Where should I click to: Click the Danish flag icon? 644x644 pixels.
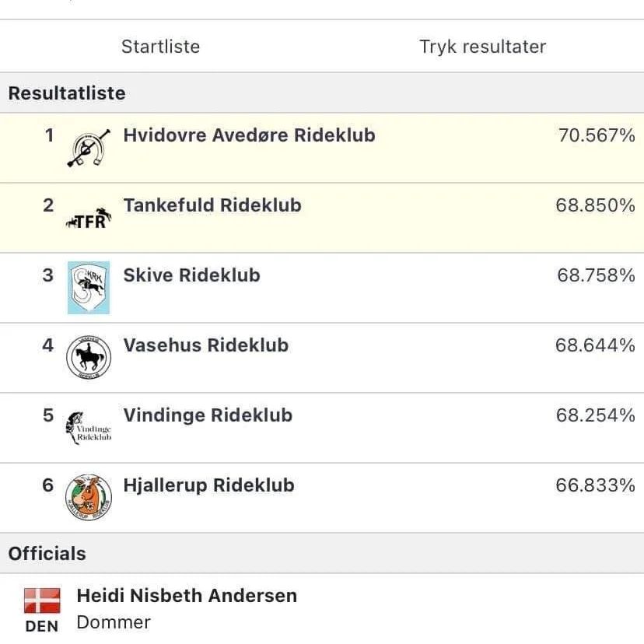coord(42,600)
